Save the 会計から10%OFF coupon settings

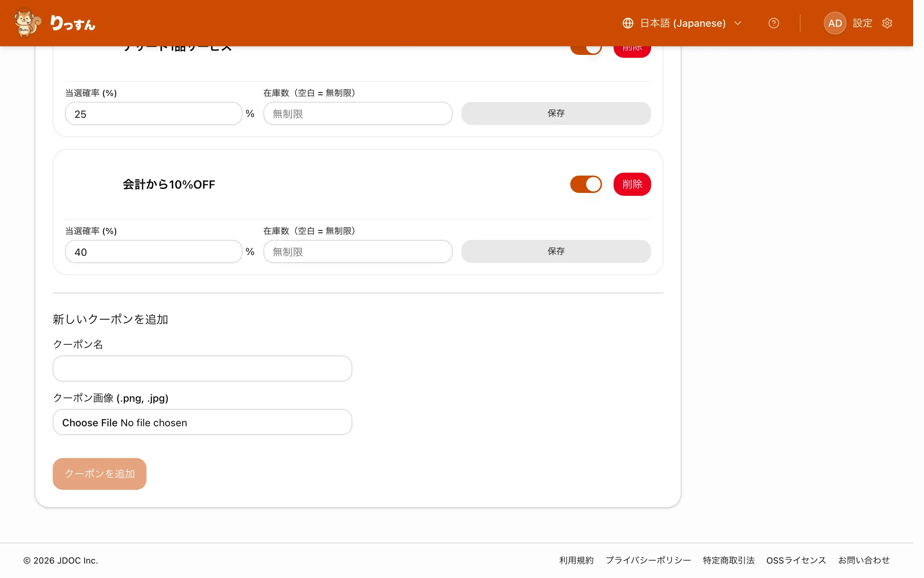tap(556, 251)
